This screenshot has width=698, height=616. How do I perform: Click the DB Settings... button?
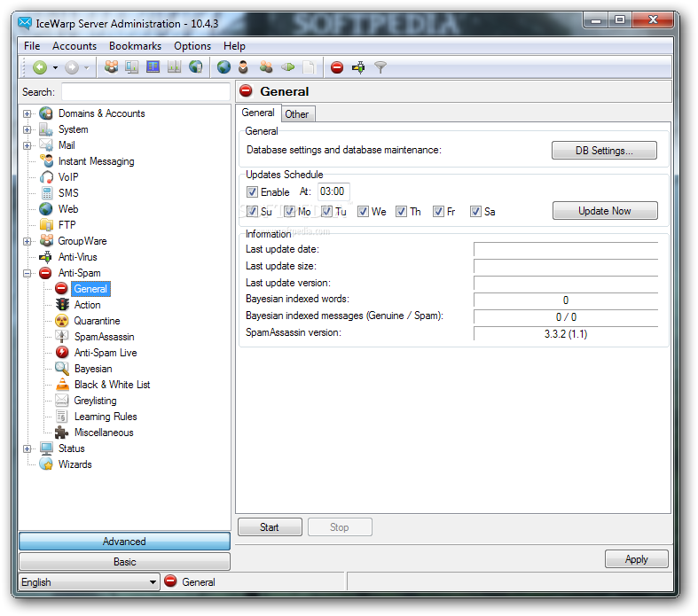[604, 151]
